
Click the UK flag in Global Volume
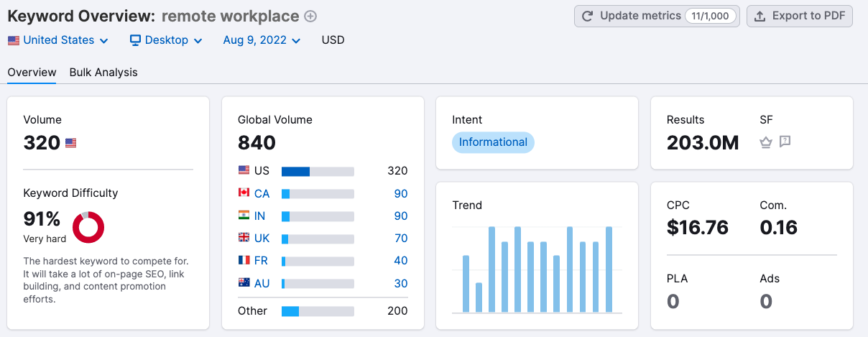click(x=244, y=238)
